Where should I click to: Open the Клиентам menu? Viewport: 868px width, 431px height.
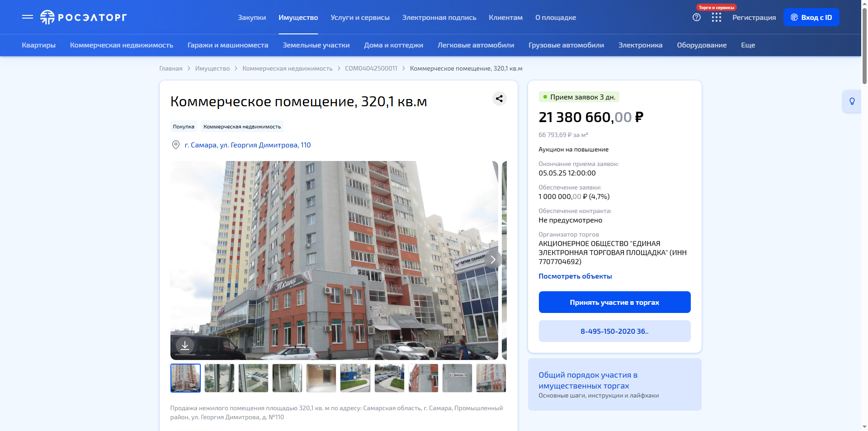(x=506, y=18)
